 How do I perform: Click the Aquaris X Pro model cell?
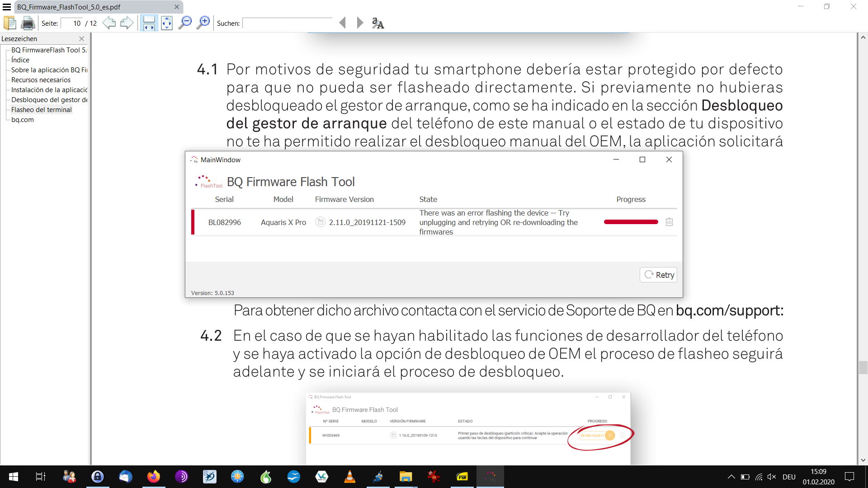[283, 222]
